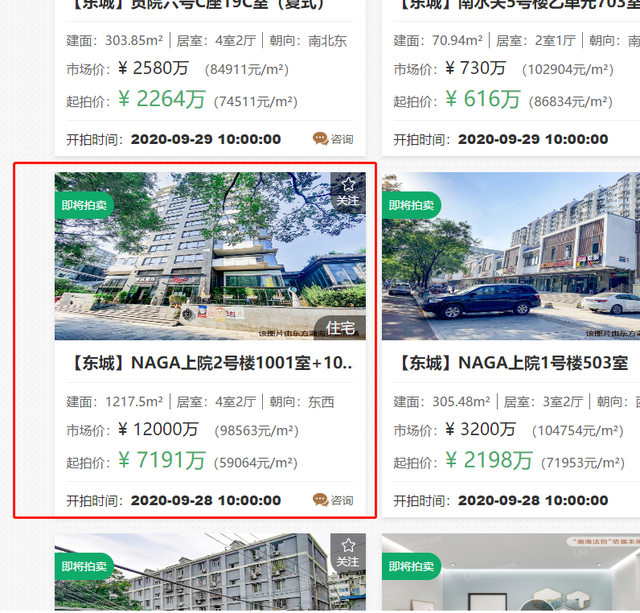Open the interior room photo at the bottom right
This screenshot has height=613, width=640.
[x=511, y=572]
